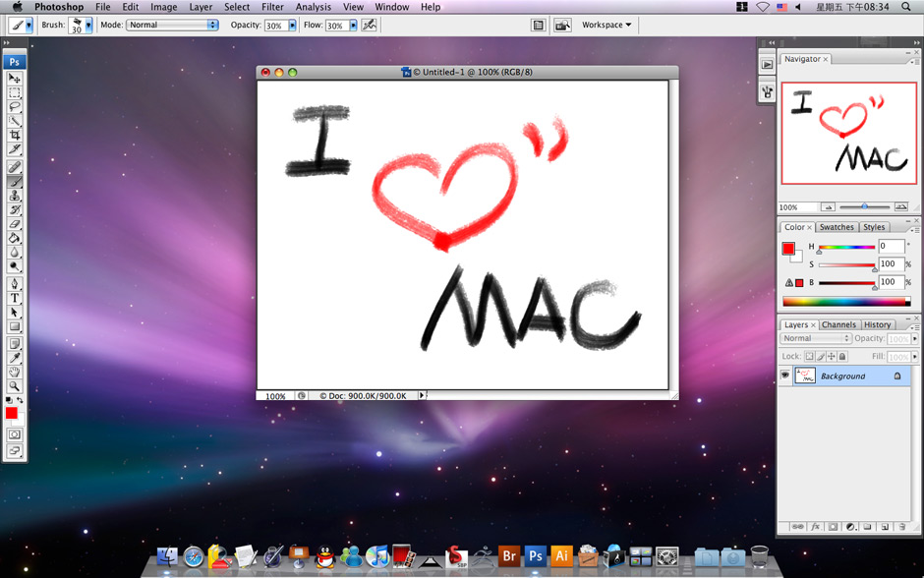Select the Magic Wand tool
Screen dimensions: 924x578
(x=14, y=121)
